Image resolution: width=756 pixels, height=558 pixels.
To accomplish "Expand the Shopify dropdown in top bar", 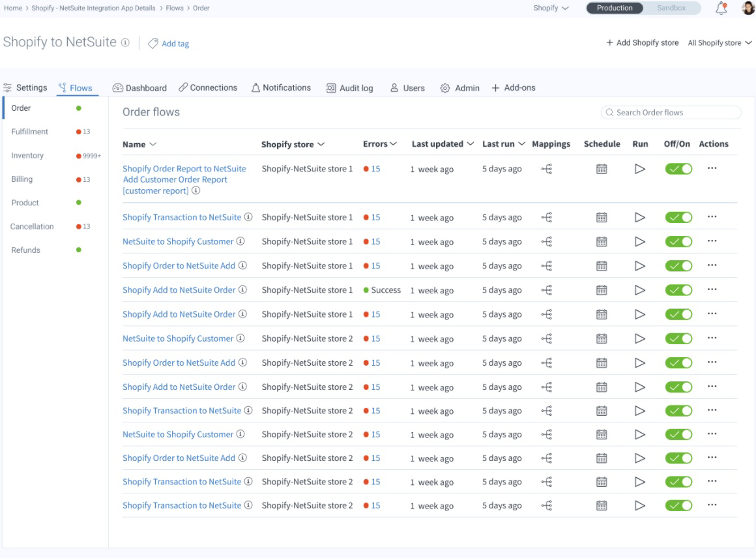I will tap(551, 8).
